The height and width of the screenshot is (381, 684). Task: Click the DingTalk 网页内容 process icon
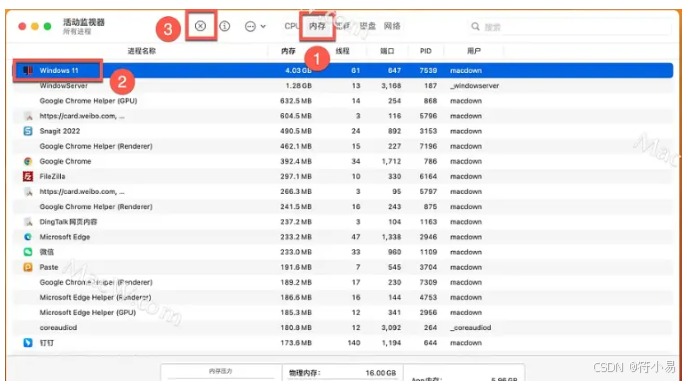28,222
